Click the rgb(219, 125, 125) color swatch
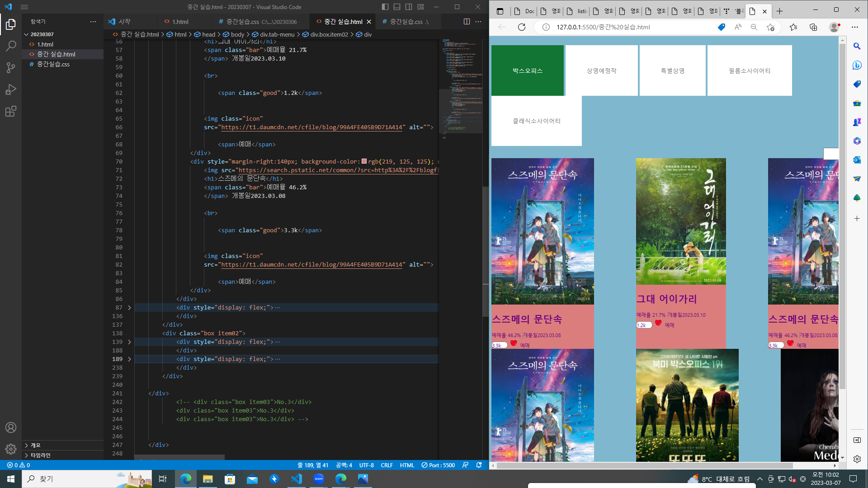Image resolution: width=868 pixels, height=488 pixels. coord(364,161)
